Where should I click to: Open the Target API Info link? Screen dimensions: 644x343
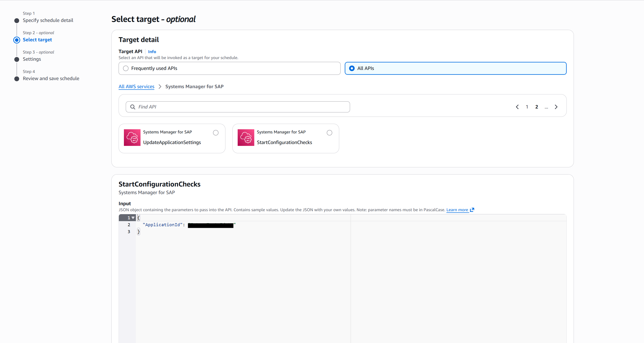coord(152,51)
